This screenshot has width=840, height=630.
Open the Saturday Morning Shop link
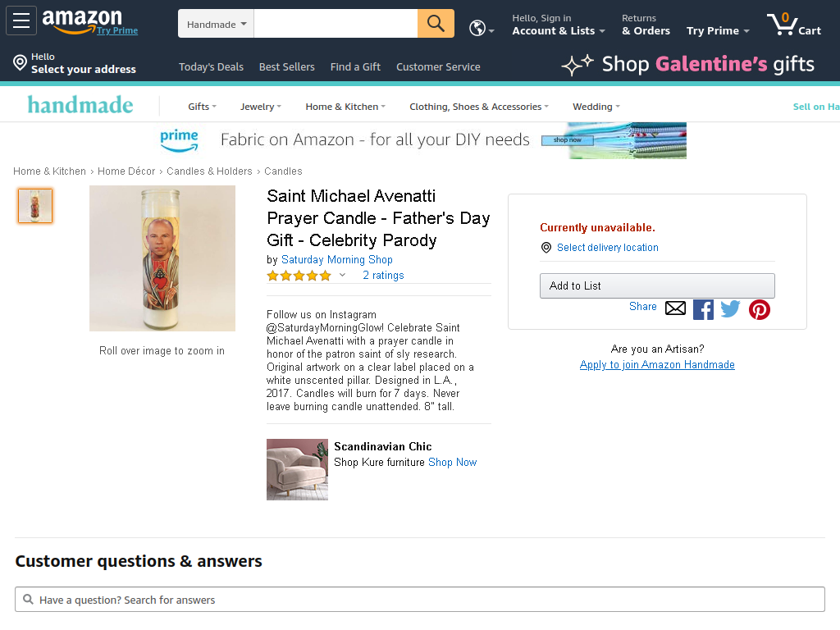click(337, 260)
